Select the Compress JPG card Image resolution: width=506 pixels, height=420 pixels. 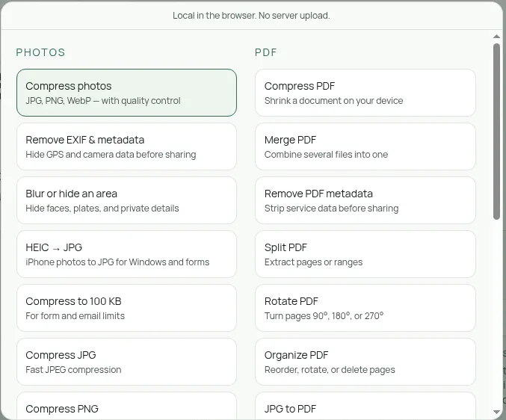[x=126, y=362]
